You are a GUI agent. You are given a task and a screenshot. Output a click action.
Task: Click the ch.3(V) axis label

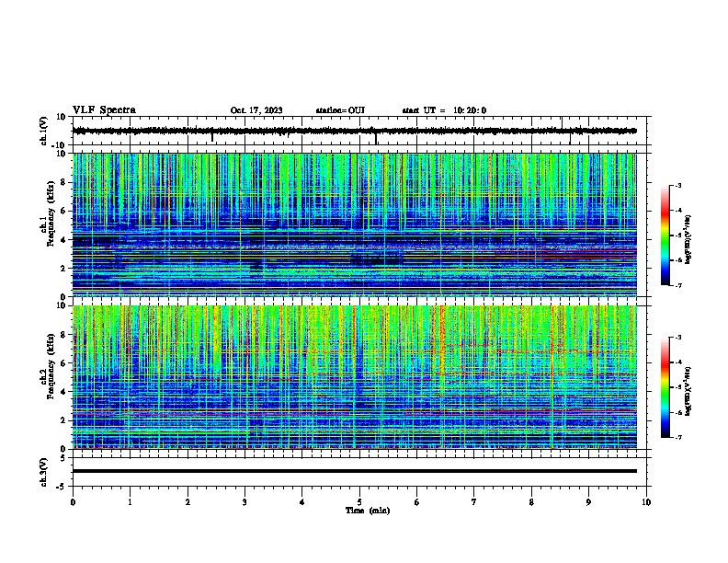[44, 472]
